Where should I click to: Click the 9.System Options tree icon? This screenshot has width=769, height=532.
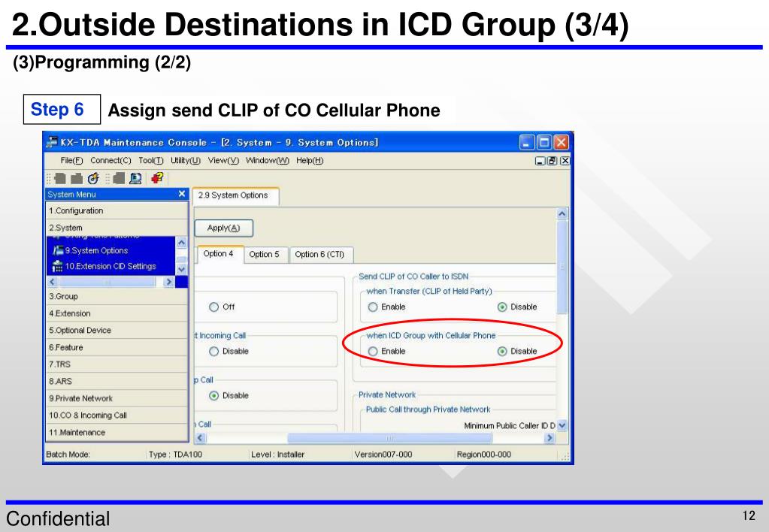tap(58, 250)
